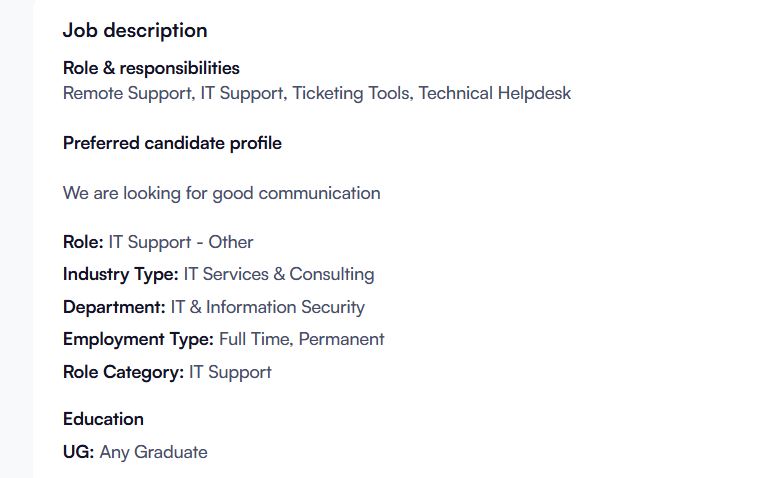Click the "Department:" field label
774x478 pixels.
[114, 307]
